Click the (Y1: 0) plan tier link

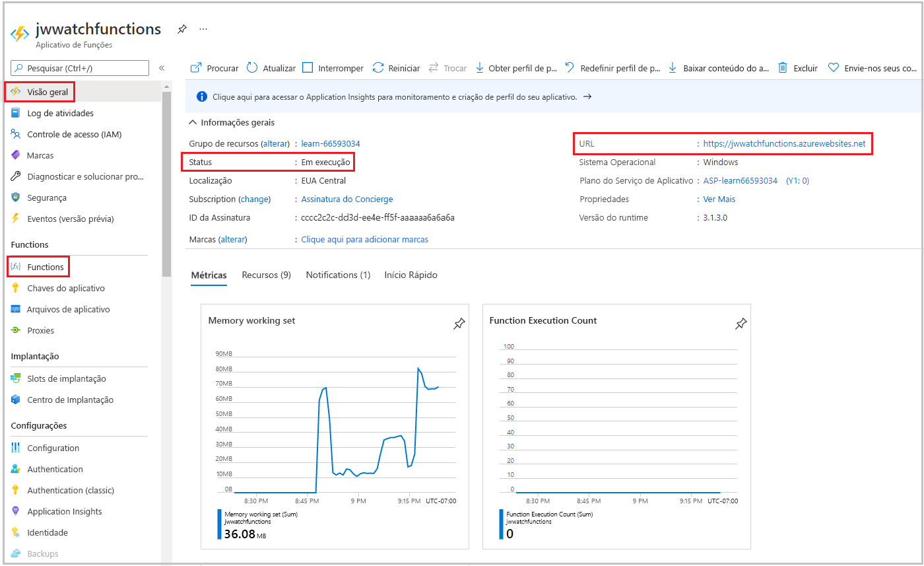(x=797, y=180)
